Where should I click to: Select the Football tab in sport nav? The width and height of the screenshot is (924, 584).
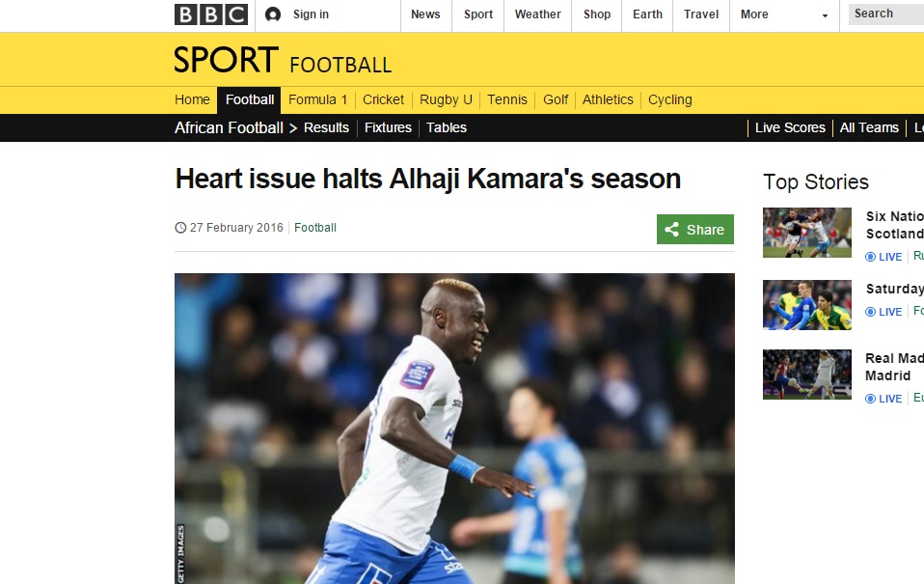point(249,99)
